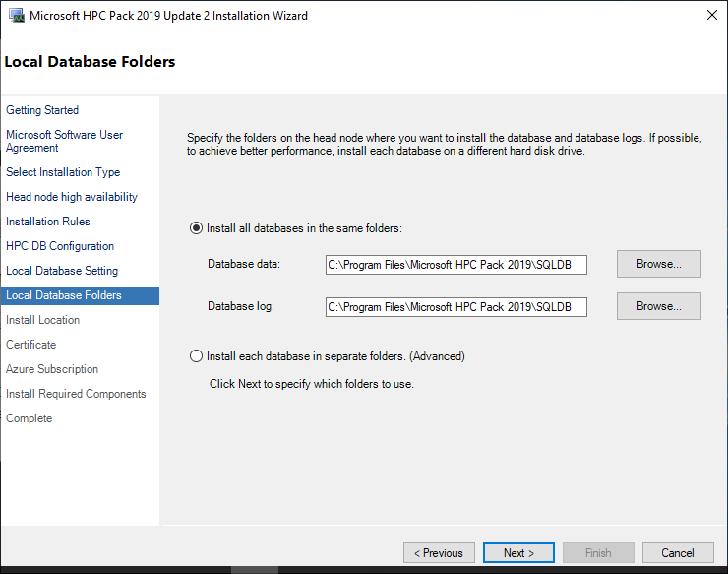Click the Certificate step label
Screen dimensions: 728x574
point(31,345)
